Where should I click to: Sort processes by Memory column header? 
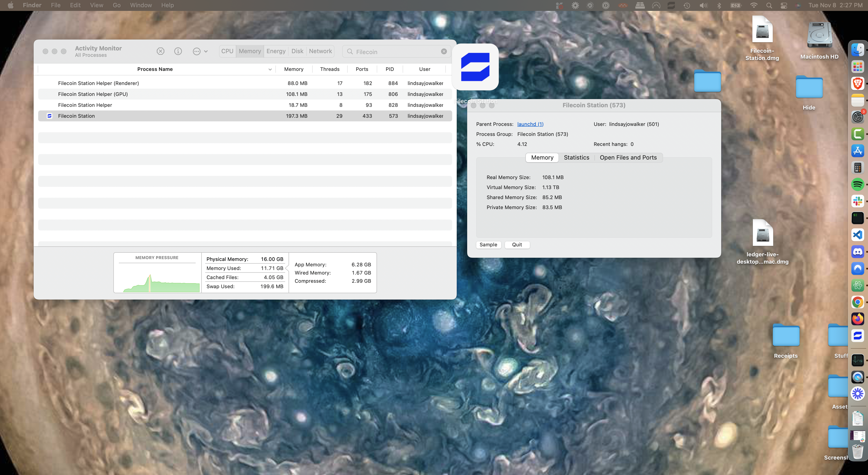294,69
